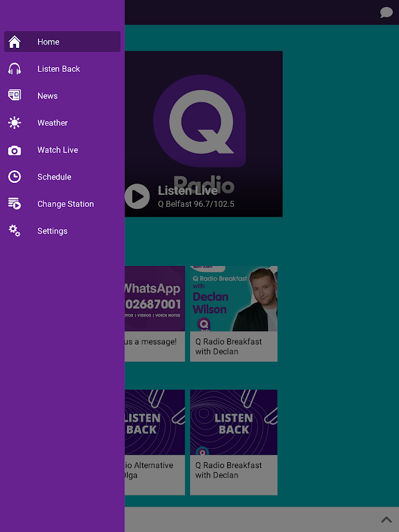
Task: Play the Listen Live stream
Action: point(137,196)
